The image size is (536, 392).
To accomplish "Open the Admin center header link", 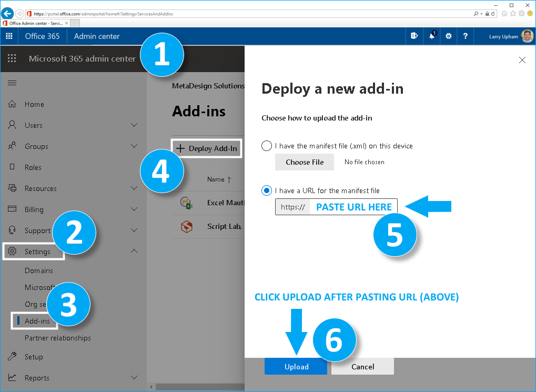I will [x=96, y=36].
